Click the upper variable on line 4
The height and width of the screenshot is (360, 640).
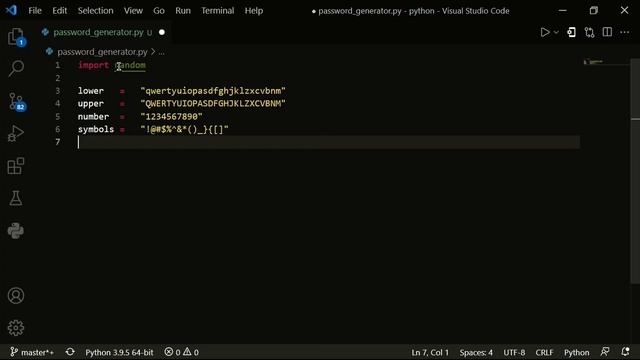91,104
